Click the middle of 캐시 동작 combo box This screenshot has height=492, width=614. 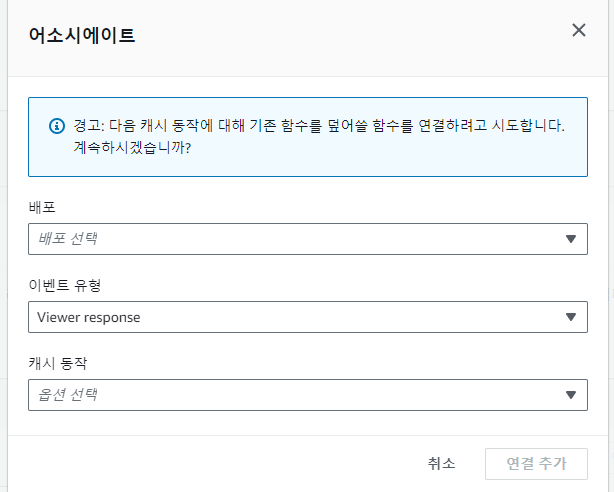(x=308, y=395)
